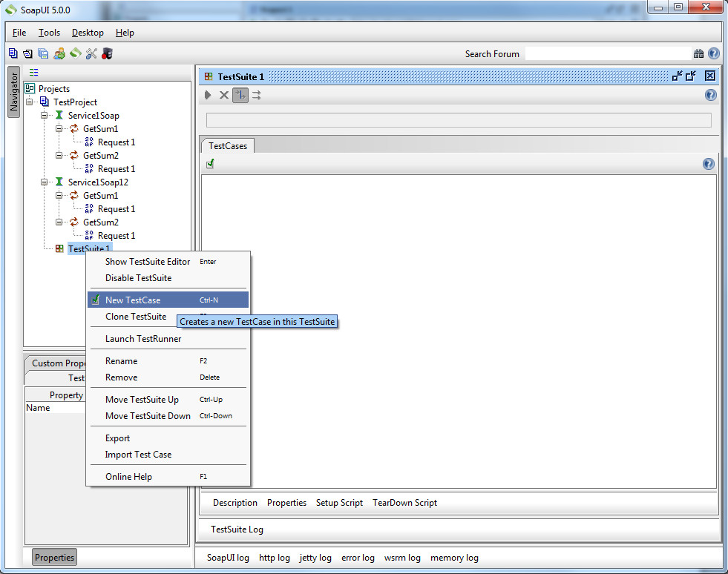The width and height of the screenshot is (728, 574).
Task: Click the Forum people icon in the toolbar
Action: (59, 53)
